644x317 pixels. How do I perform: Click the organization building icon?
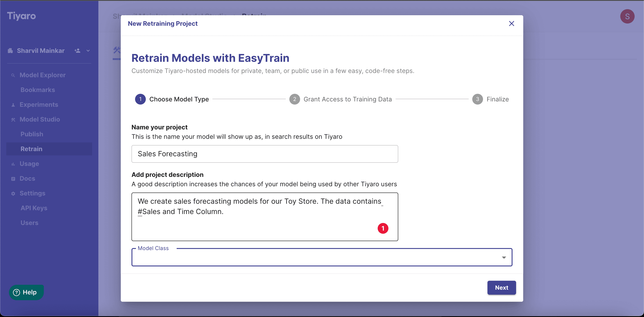click(10, 51)
